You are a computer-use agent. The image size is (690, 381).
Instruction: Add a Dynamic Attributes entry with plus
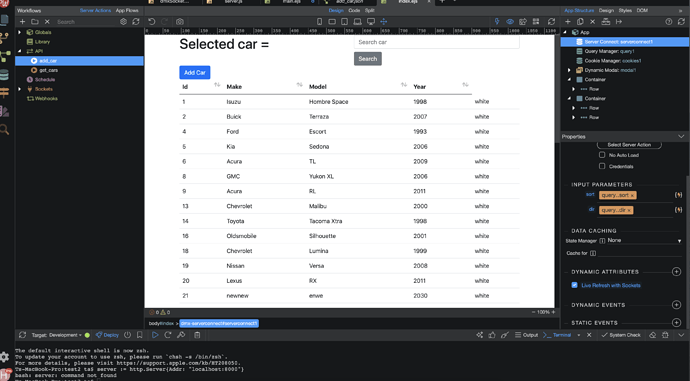point(676,271)
